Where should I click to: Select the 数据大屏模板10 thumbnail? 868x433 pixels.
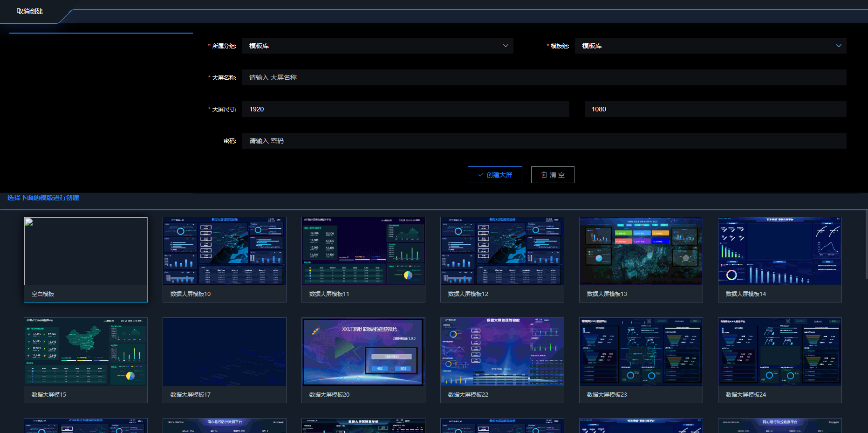pyautogui.click(x=225, y=251)
